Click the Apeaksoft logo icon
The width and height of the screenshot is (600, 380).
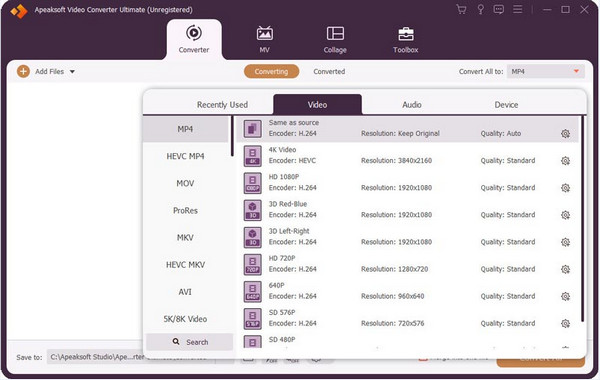click(19, 11)
